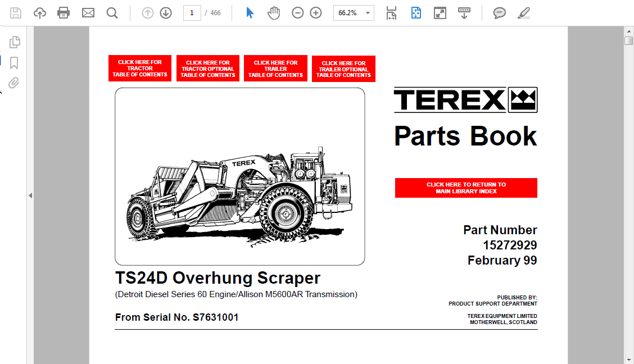Click the page number field

tap(192, 13)
